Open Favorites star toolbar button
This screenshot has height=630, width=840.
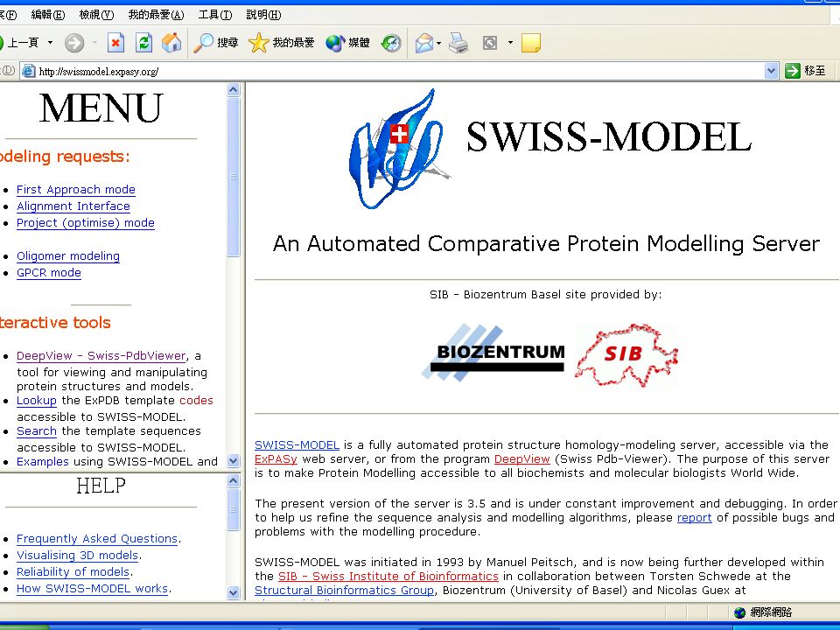click(281, 42)
